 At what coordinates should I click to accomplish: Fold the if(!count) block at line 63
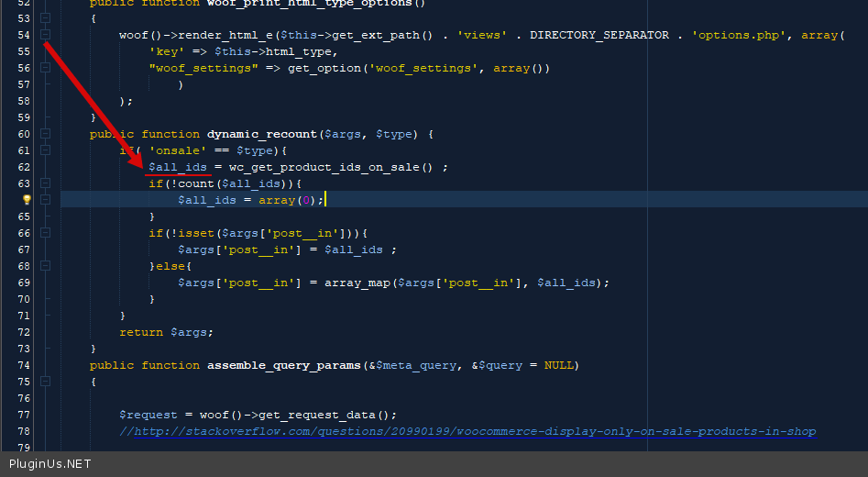(45, 183)
